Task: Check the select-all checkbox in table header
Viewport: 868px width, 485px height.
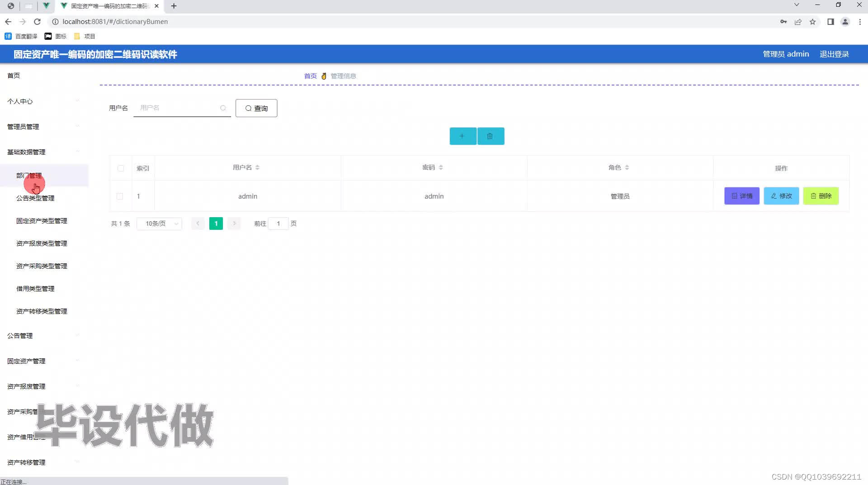Action: pos(121,168)
